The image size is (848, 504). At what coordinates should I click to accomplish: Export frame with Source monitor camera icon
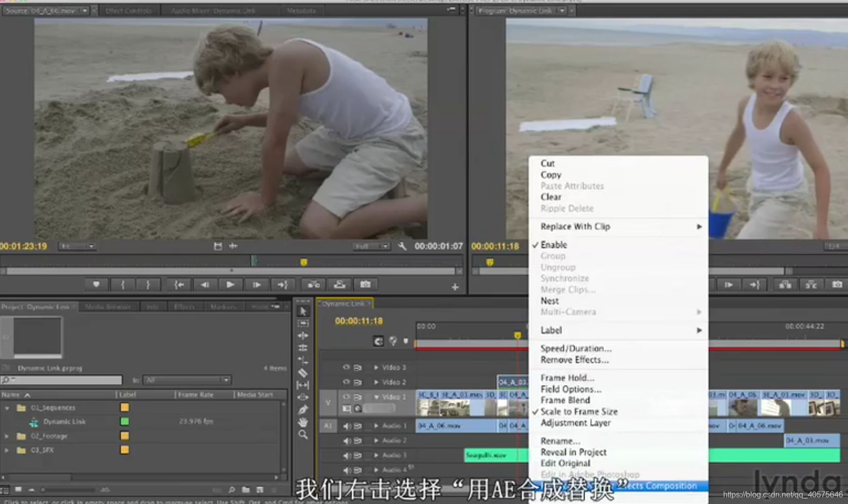(x=366, y=284)
